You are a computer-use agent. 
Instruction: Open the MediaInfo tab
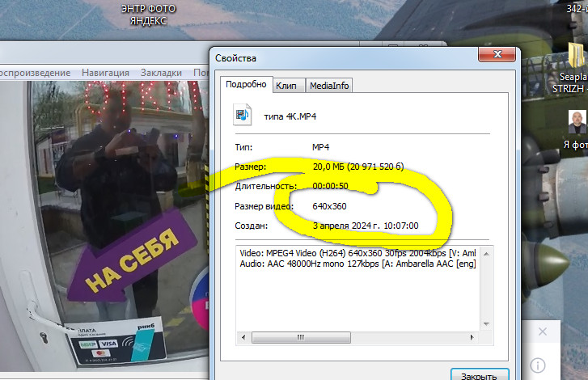[x=329, y=86]
